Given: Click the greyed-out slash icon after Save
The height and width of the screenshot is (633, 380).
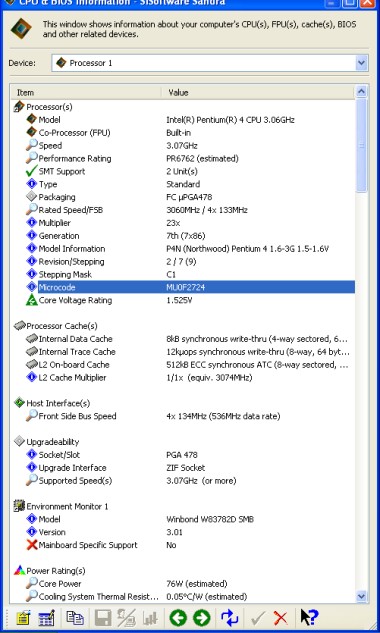Looking at the screenshot, I should coord(126,618).
